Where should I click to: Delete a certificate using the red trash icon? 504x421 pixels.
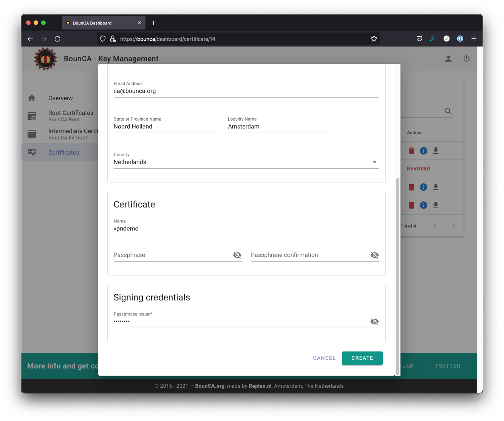(x=411, y=150)
